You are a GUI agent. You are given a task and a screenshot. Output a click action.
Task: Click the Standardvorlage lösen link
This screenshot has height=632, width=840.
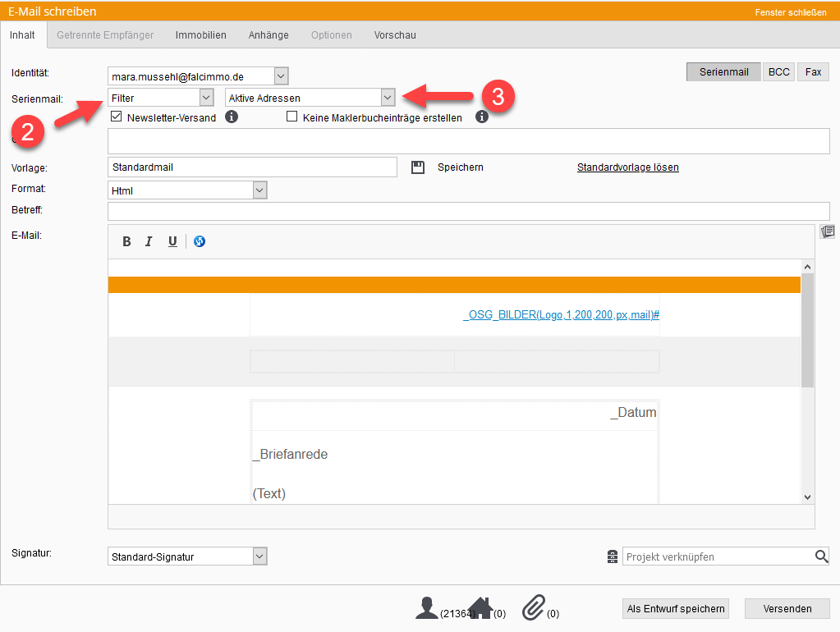[x=627, y=167]
